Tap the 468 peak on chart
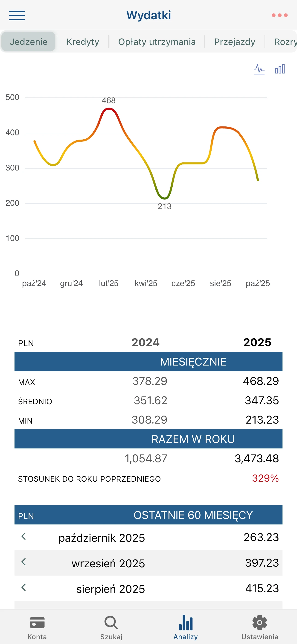The image size is (297, 644). [109, 108]
